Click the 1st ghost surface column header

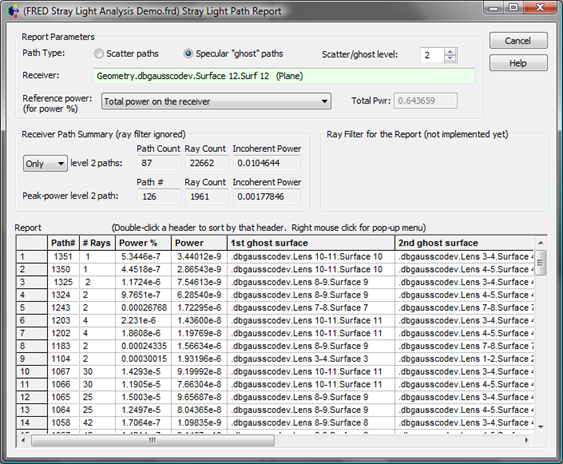tap(311, 243)
